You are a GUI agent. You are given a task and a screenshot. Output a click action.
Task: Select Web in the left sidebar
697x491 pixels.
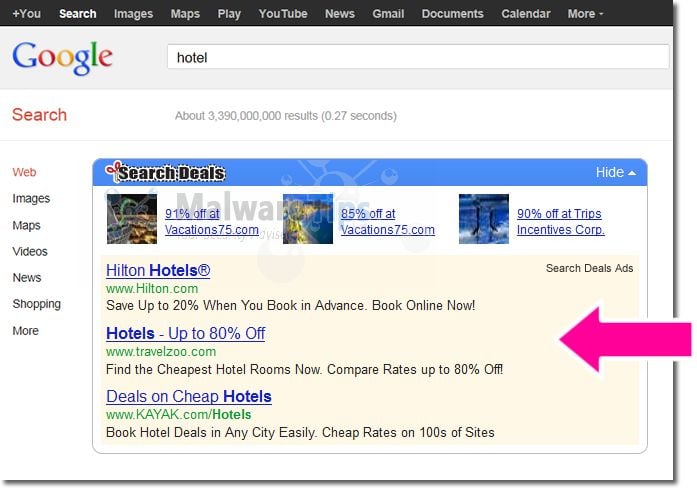point(24,172)
